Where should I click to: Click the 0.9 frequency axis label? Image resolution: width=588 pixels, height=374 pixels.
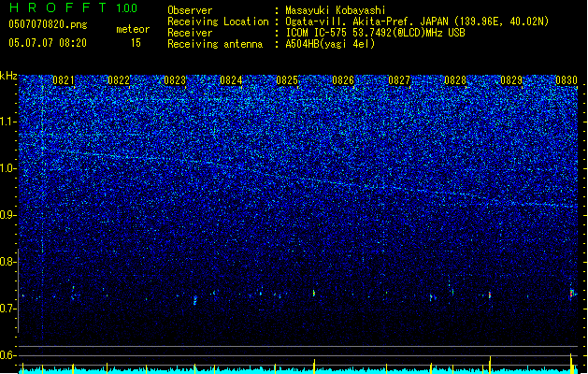click(8, 215)
